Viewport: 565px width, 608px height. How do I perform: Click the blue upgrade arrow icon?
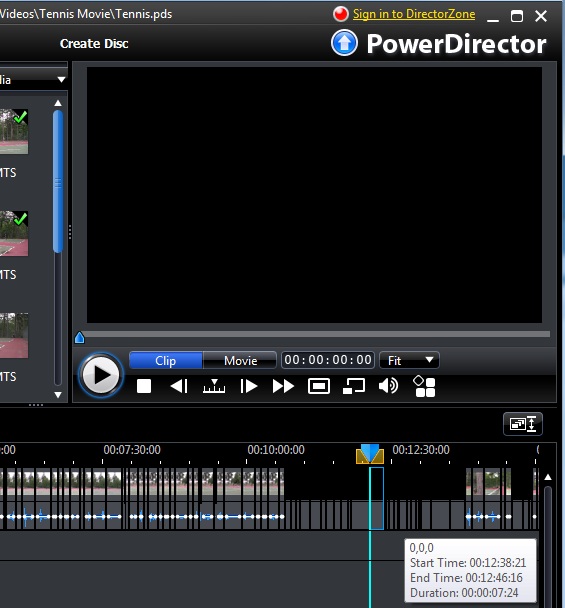click(344, 43)
